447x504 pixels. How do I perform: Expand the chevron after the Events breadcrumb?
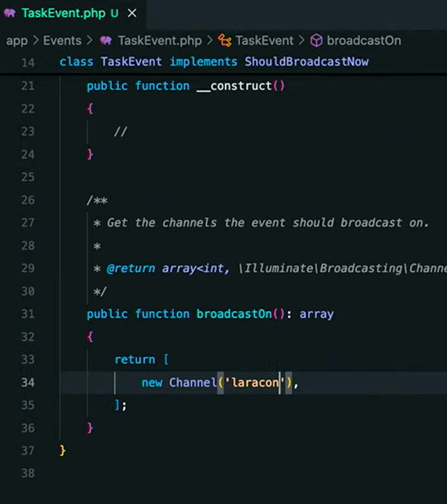pyautogui.click(x=90, y=41)
